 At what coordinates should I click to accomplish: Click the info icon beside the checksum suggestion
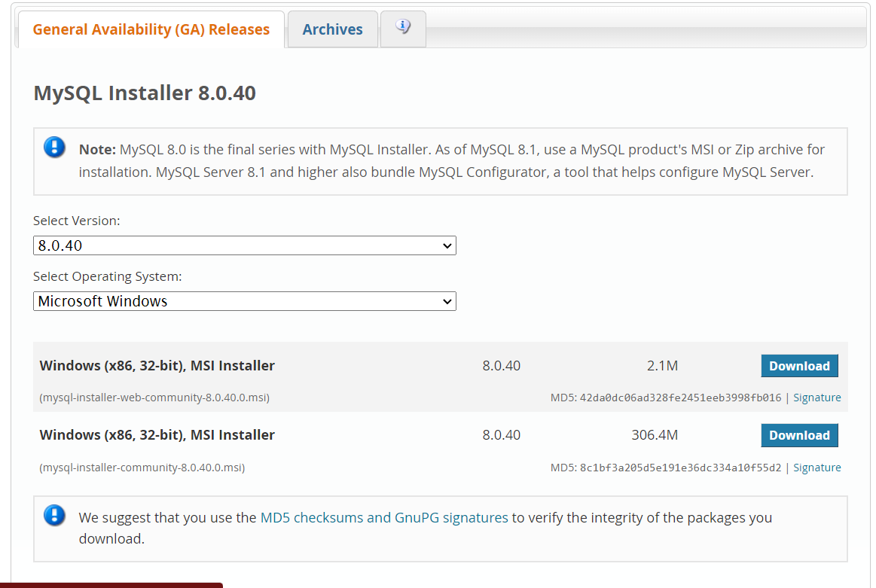[54, 516]
